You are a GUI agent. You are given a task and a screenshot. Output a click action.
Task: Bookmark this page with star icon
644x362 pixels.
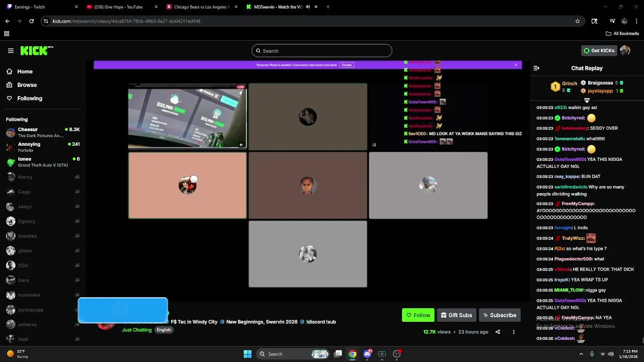pyautogui.click(x=578, y=21)
